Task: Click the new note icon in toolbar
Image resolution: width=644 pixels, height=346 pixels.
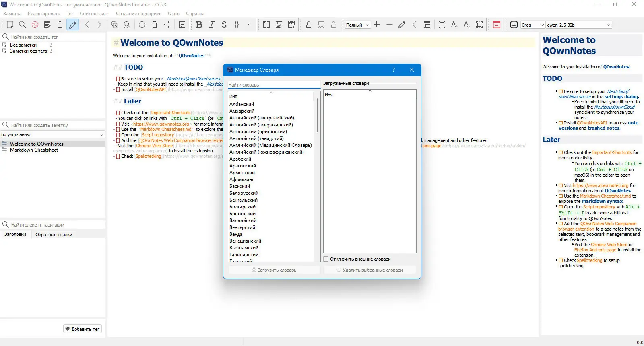Action: tap(10, 25)
